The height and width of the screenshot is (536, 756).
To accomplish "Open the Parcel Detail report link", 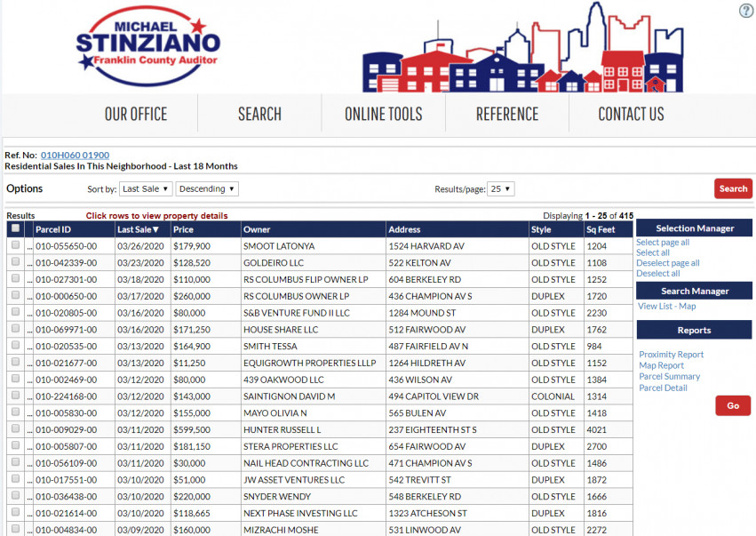I will coord(663,388).
